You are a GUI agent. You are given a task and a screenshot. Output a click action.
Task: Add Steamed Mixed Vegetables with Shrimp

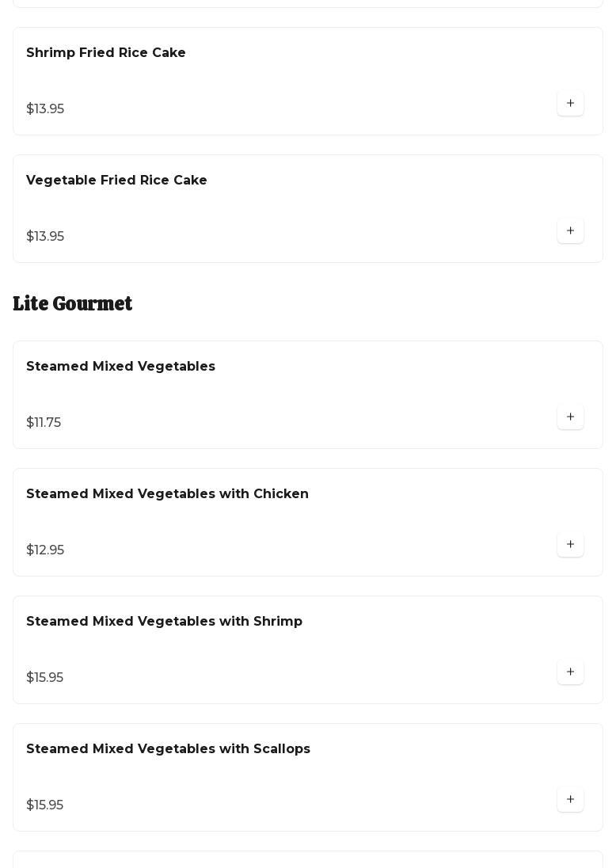[x=570, y=672]
